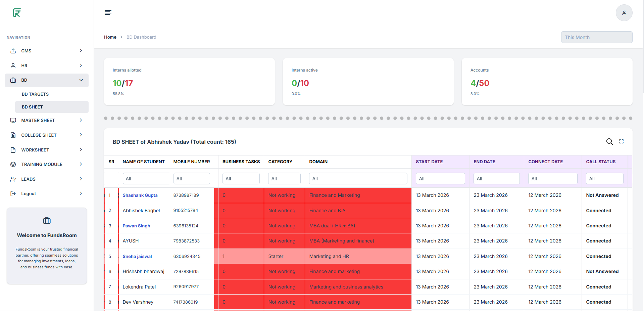Open the user profile avatar icon
644x311 pixels.
[x=624, y=13]
